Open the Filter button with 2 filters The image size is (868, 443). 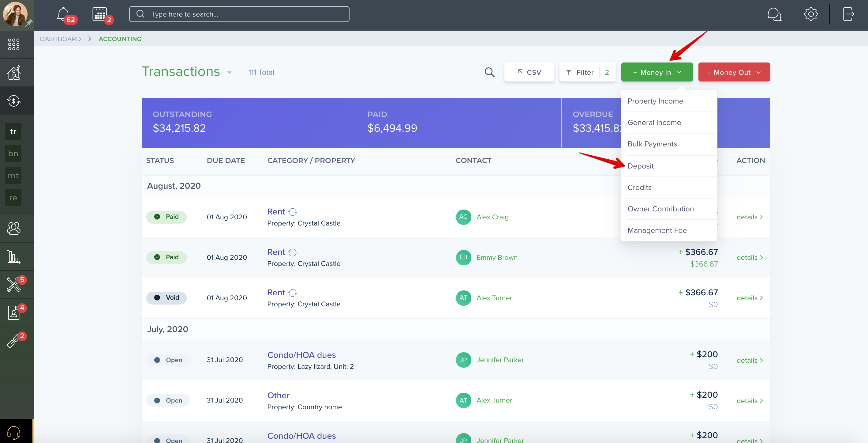tap(587, 72)
